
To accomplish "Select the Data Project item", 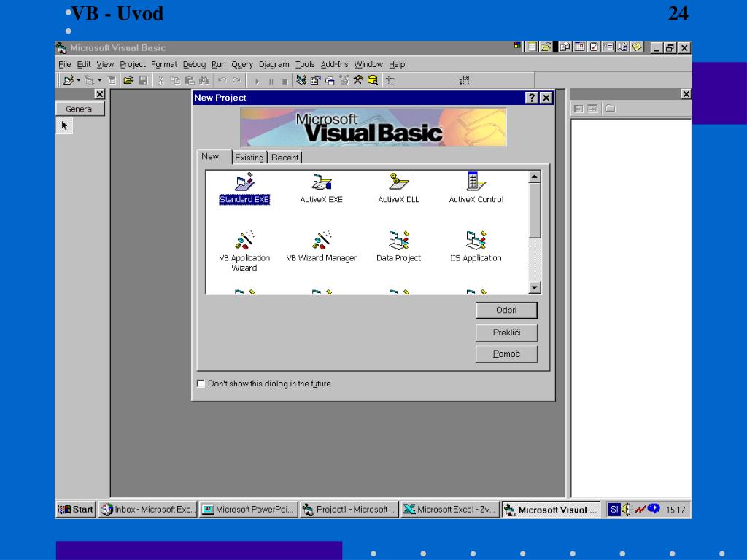I will pos(399,246).
